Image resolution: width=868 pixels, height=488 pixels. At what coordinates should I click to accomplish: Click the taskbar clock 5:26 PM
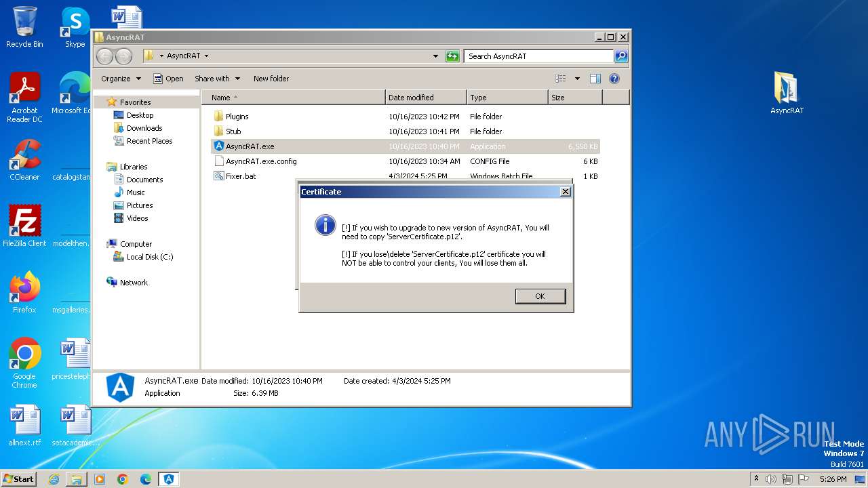click(x=833, y=479)
